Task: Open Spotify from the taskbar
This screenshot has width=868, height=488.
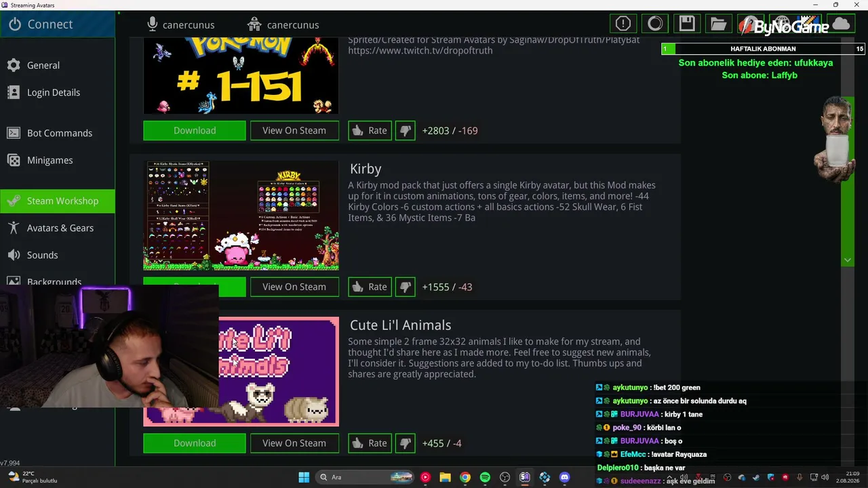Action: 485,477
